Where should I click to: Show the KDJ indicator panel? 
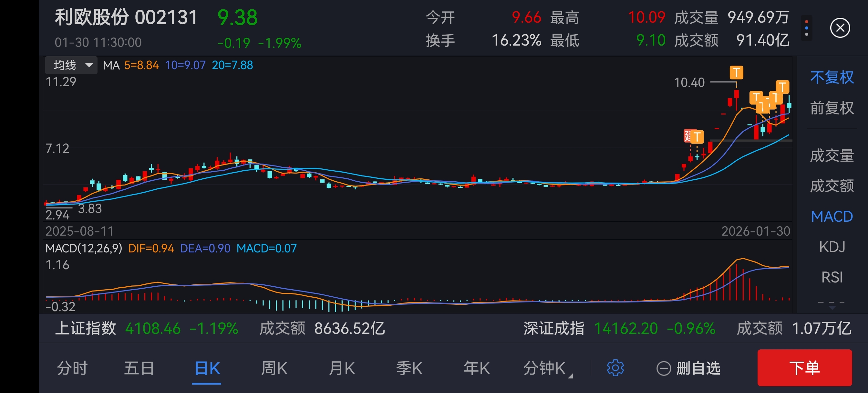coord(832,247)
